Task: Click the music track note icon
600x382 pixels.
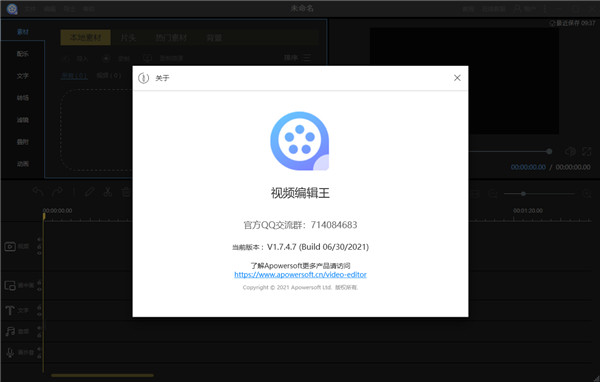Action: pos(10,331)
